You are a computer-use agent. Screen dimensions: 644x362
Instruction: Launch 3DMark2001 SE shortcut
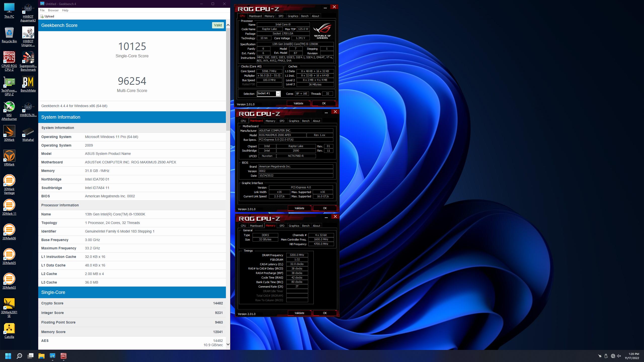click(9, 308)
